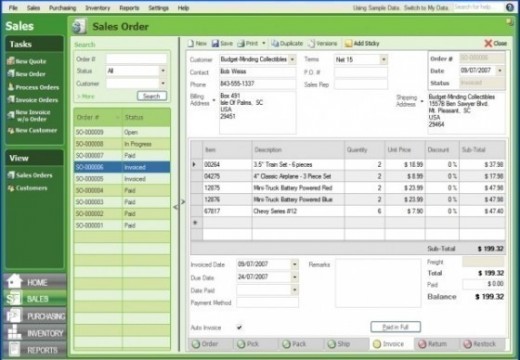Click the Paid in Full button

395,327
